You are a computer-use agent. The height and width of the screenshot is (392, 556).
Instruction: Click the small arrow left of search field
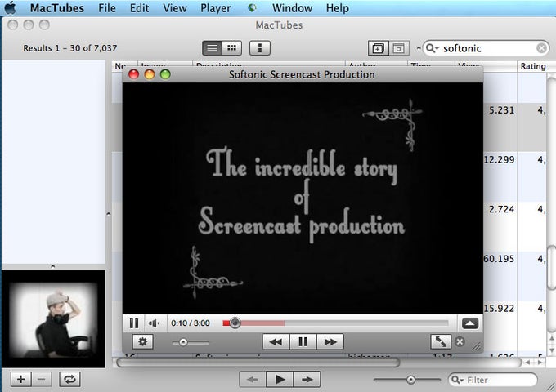point(419,48)
